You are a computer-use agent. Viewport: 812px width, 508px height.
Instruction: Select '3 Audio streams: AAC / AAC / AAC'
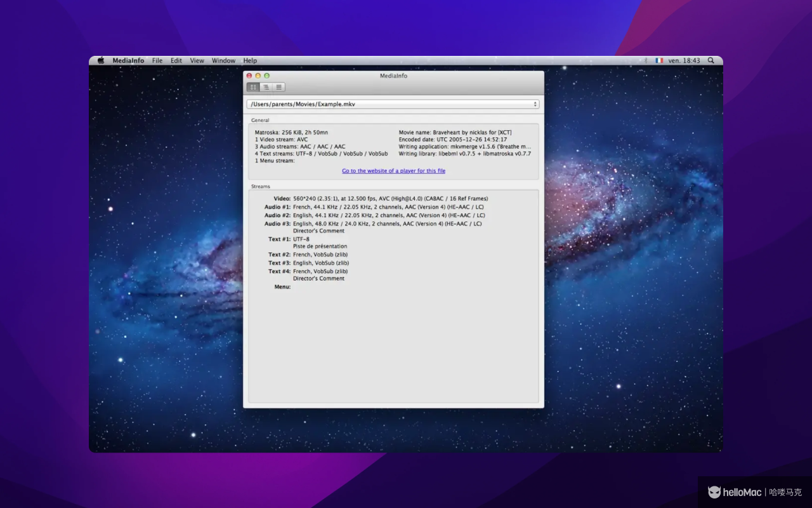pos(300,147)
